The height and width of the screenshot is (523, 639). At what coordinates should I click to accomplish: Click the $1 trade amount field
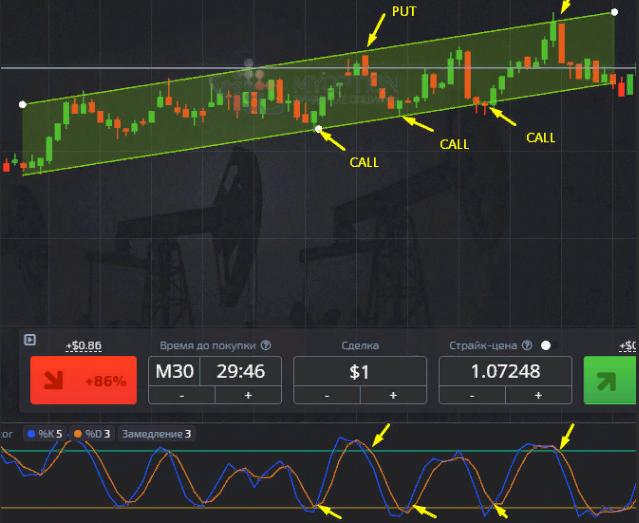(359, 371)
